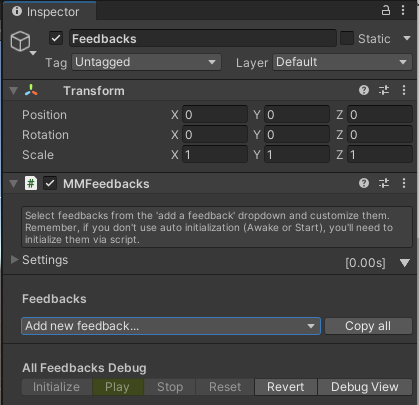Open MMFeedbacks component more options menu
The height and width of the screenshot is (405, 419).
pos(404,183)
